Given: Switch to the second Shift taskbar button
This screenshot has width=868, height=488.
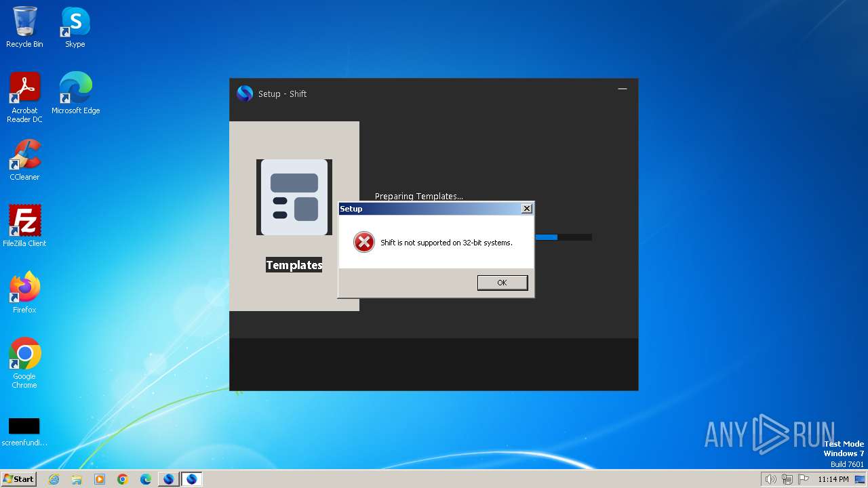Looking at the screenshot, I should coord(192,479).
